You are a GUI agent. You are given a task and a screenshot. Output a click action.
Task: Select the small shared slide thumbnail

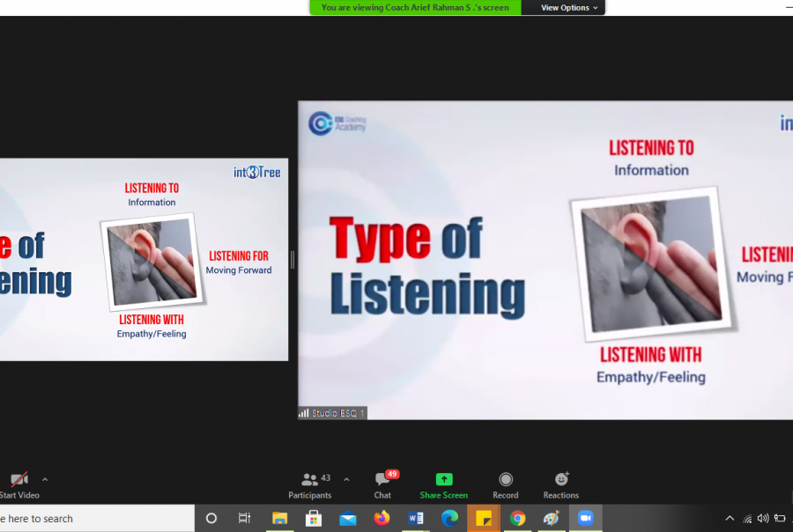144,259
